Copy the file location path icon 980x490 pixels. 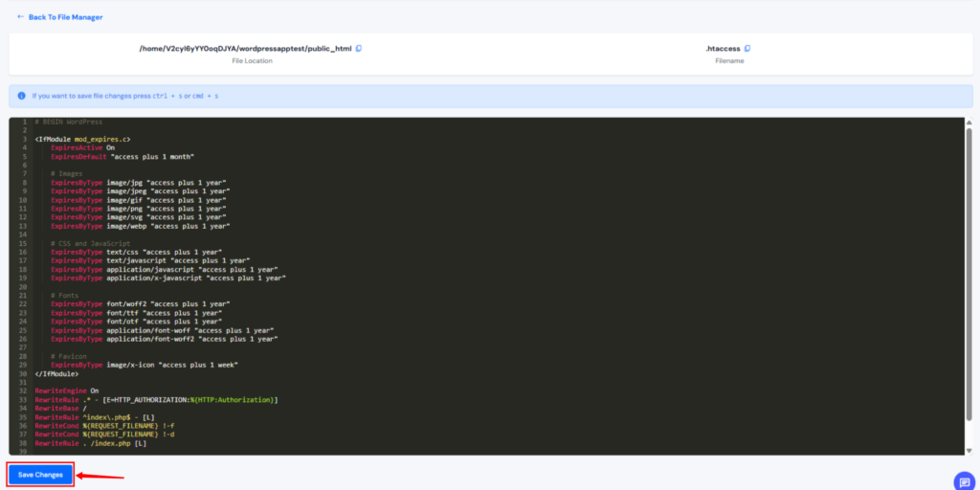point(359,49)
